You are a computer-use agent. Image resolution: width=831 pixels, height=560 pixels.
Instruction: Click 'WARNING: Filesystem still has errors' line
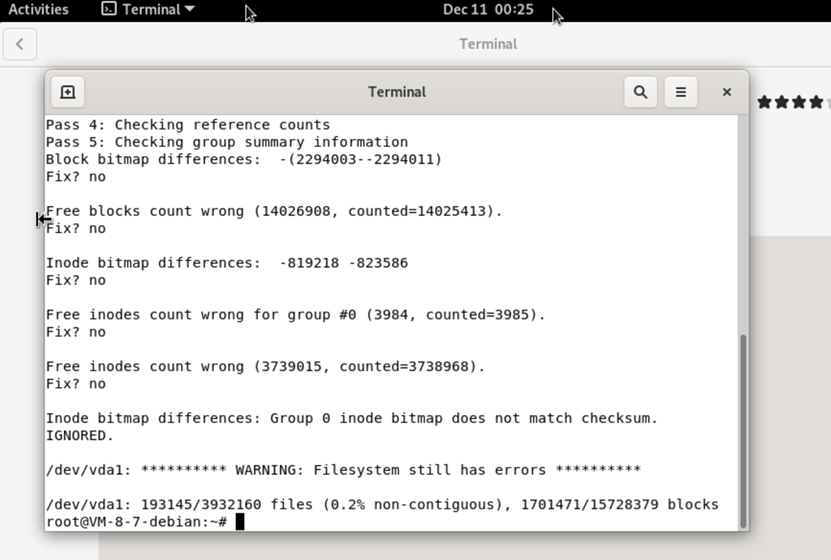[x=343, y=470]
